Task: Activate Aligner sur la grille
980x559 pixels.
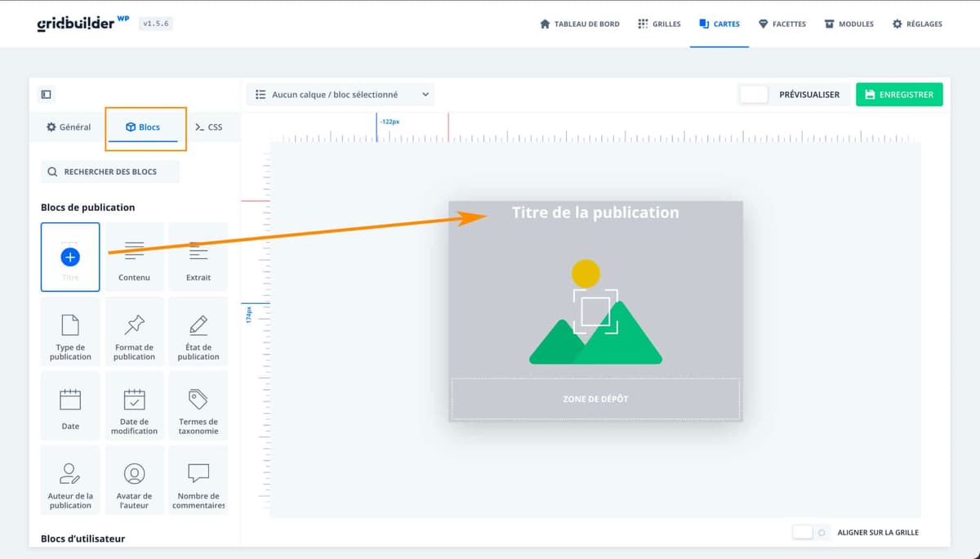Action: [804, 532]
